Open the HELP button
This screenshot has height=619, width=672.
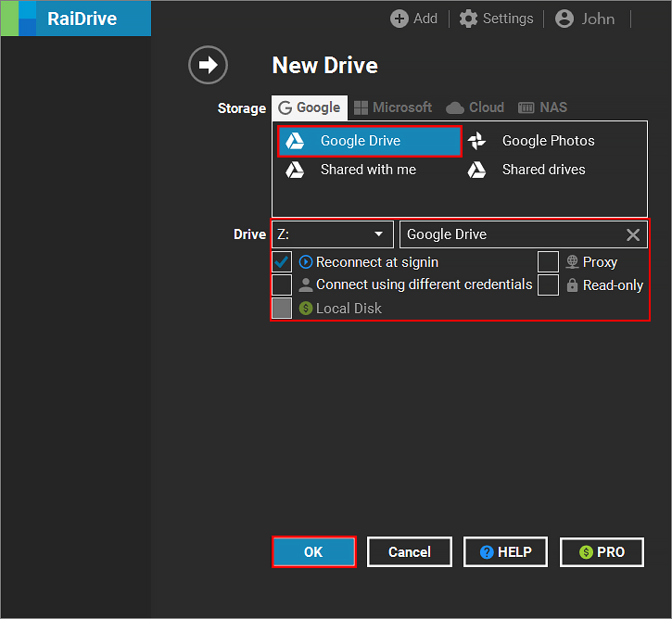pyautogui.click(x=505, y=552)
